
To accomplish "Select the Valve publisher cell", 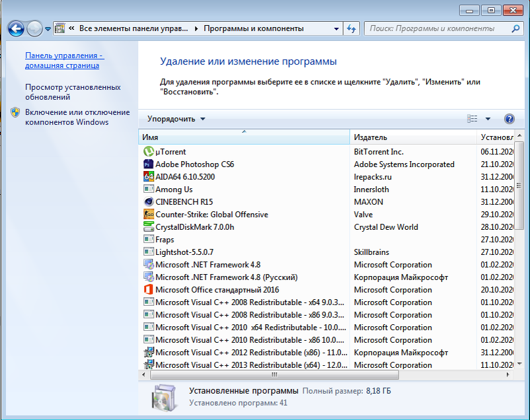I will (x=363, y=214).
